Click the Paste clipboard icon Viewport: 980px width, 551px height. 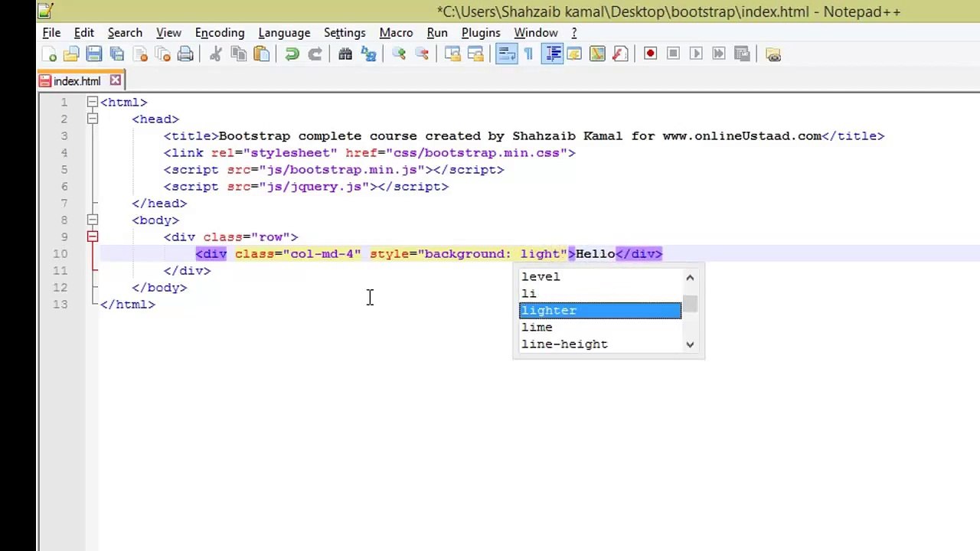pyautogui.click(x=261, y=54)
